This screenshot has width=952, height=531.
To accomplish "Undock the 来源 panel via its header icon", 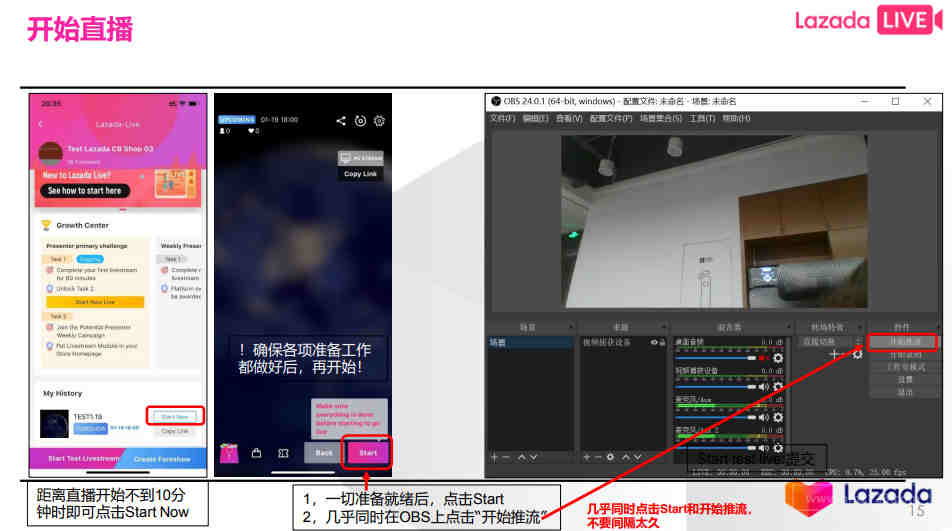I will 664,327.
